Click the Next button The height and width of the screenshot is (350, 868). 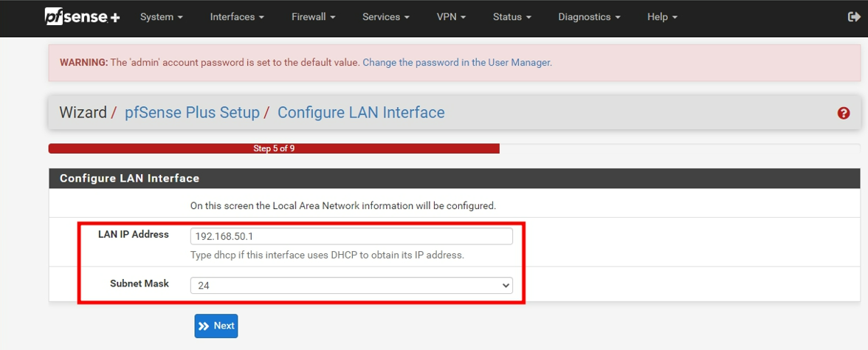[x=216, y=326]
